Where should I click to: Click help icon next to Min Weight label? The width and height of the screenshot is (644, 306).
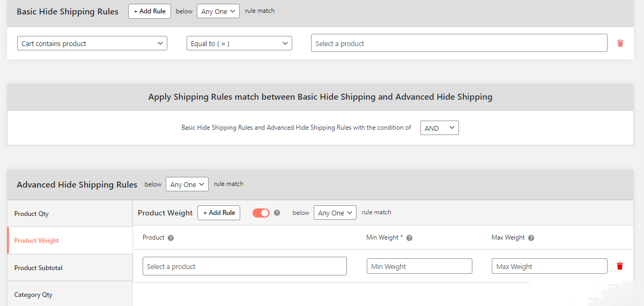409,238
